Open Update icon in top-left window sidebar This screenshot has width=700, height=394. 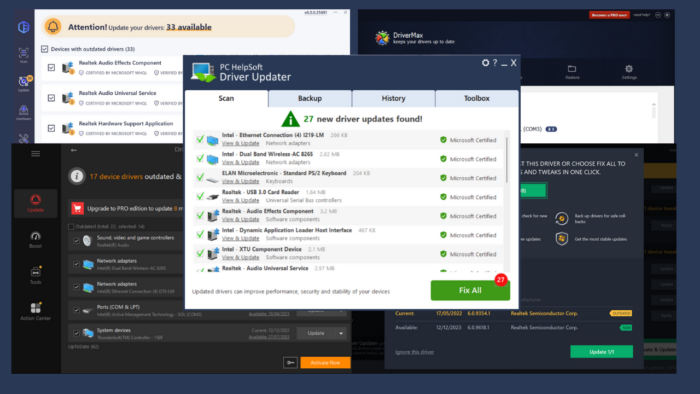[24, 83]
